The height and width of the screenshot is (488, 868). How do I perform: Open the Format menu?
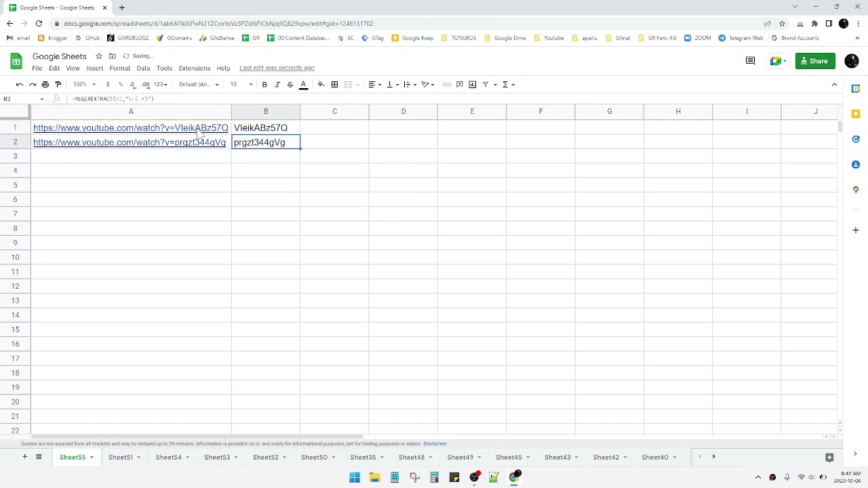point(119,68)
